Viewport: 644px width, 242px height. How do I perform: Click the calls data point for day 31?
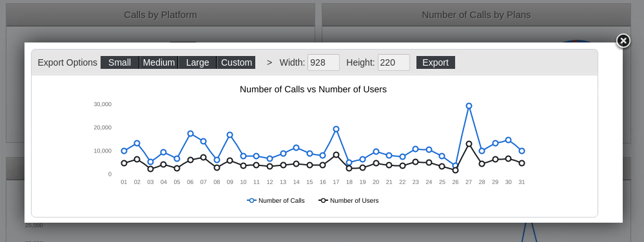[x=522, y=151]
